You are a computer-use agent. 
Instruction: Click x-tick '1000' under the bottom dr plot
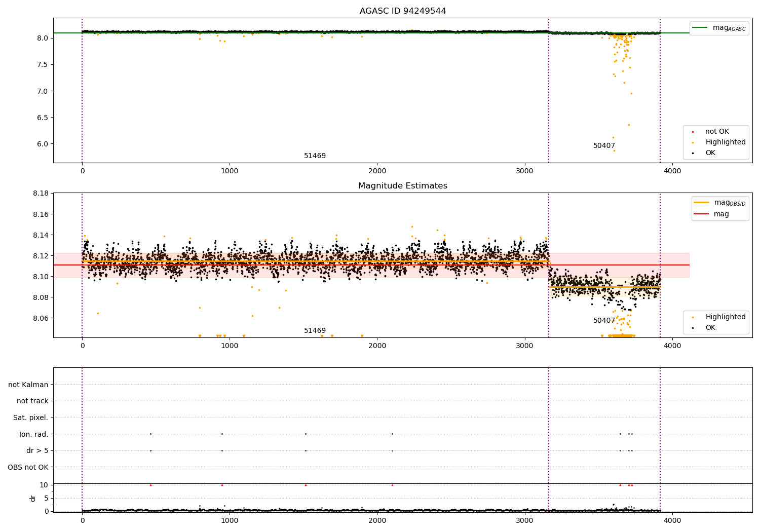click(230, 520)
